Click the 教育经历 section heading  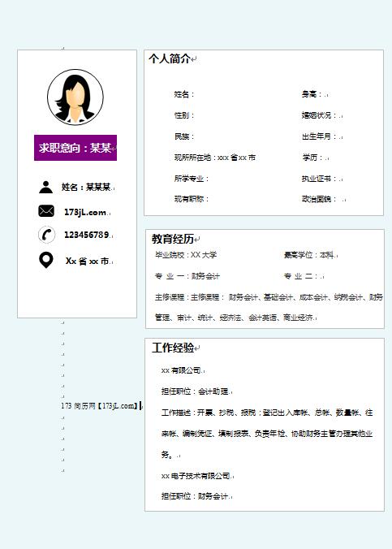(173, 239)
